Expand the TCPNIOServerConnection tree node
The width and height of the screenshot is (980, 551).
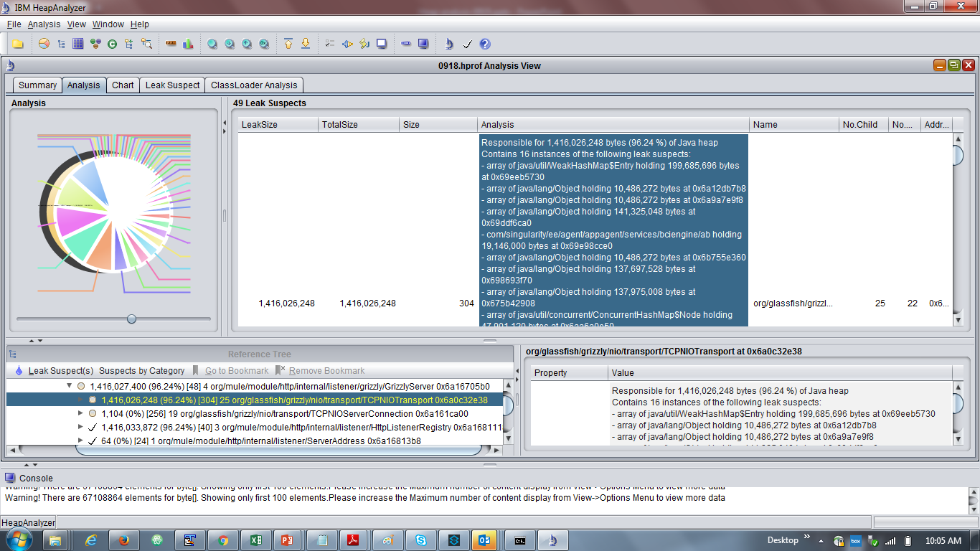point(80,414)
